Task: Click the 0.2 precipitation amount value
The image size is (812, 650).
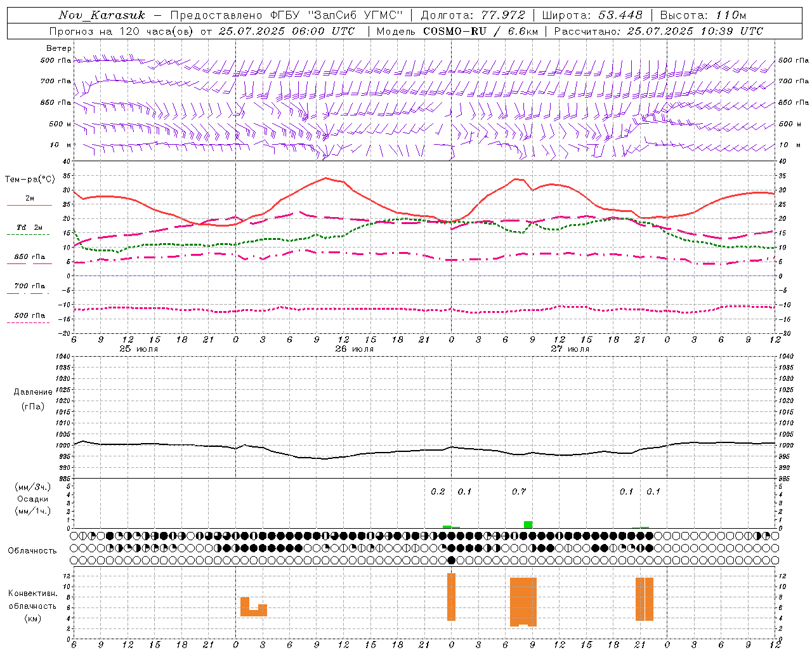Action: click(438, 491)
